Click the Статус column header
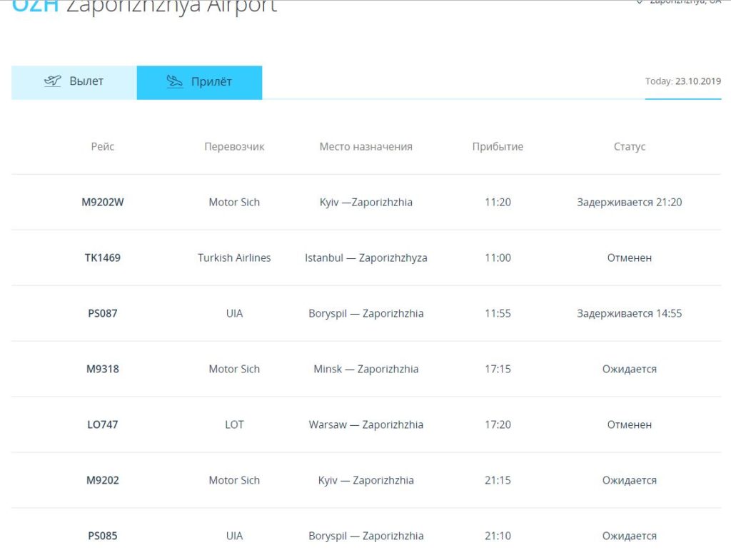 pyautogui.click(x=629, y=146)
